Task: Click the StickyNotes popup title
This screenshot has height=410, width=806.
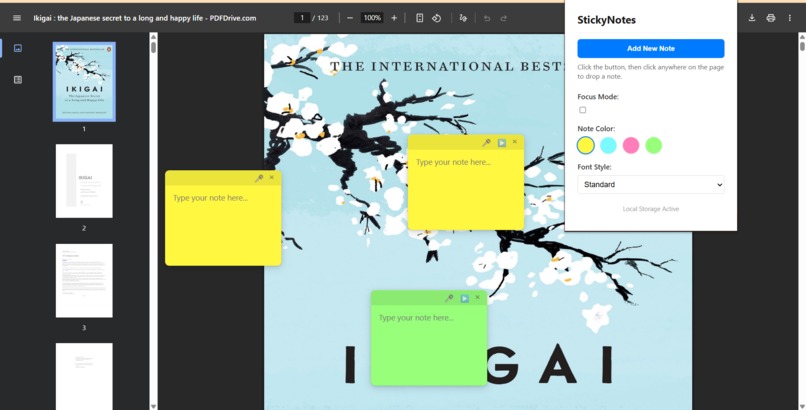Action: (607, 20)
